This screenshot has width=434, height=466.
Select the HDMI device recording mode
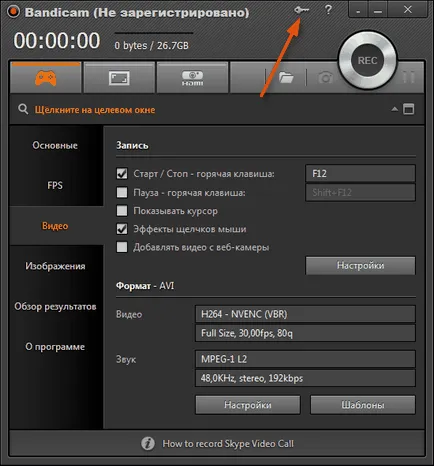(x=192, y=78)
